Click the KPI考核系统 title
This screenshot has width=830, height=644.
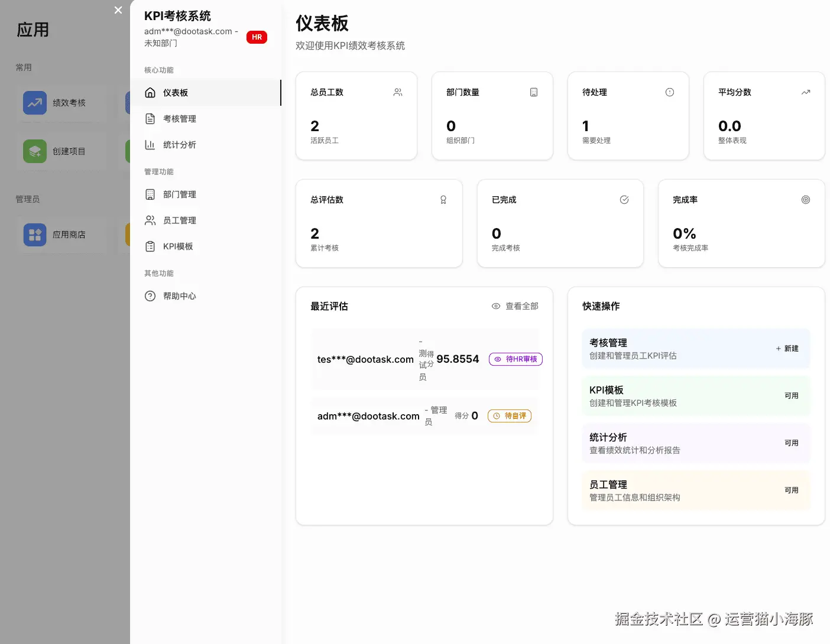click(x=178, y=16)
